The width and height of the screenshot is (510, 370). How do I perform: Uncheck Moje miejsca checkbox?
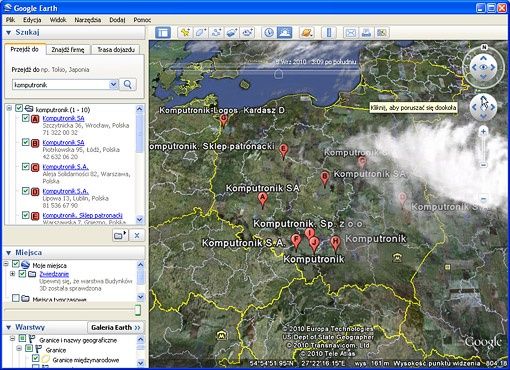coord(16,264)
